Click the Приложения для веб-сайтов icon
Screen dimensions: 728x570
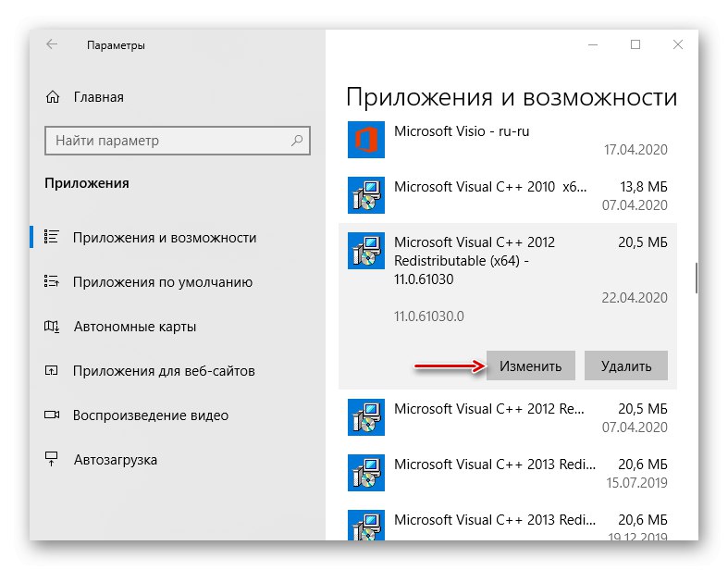51,371
